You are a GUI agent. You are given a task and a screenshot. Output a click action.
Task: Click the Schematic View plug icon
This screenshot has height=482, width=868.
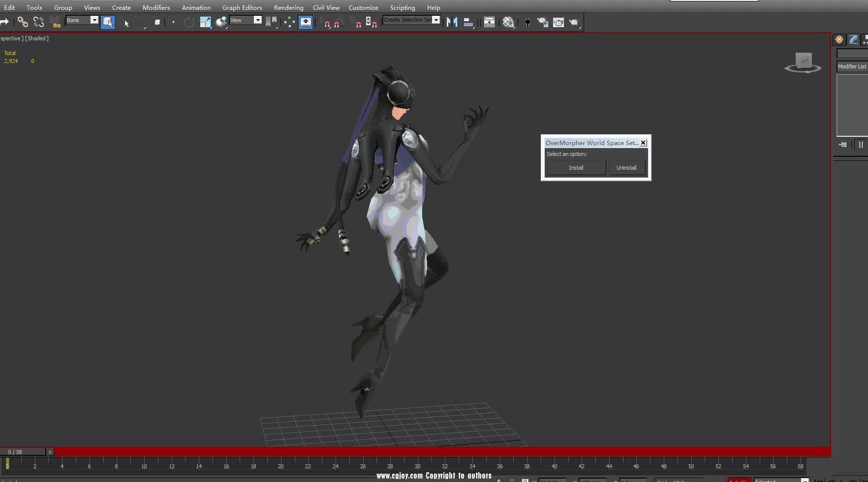click(x=527, y=22)
